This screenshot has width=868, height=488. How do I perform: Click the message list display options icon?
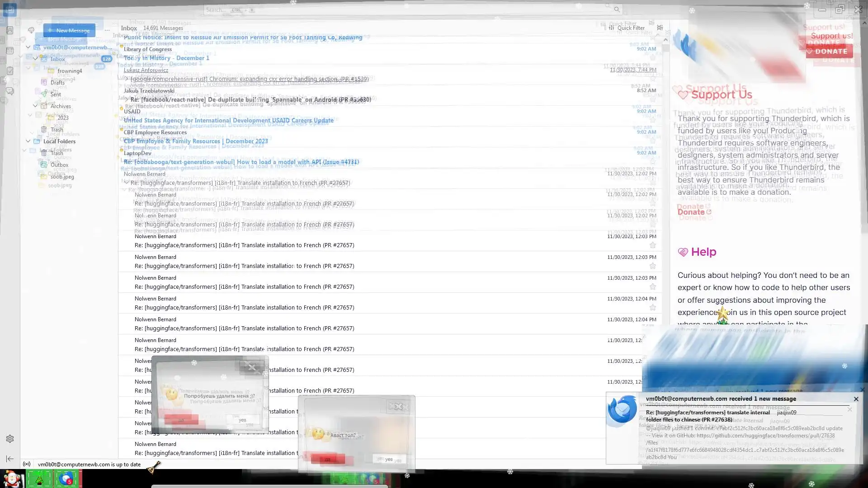coord(660,28)
